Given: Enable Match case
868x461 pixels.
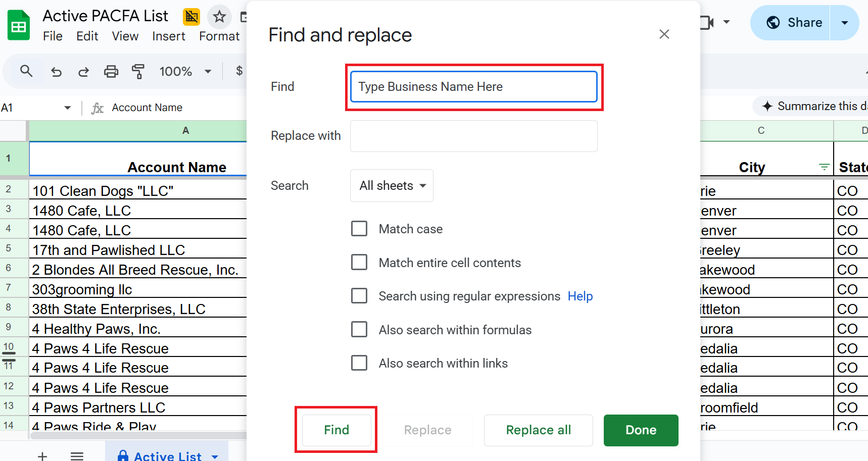Looking at the screenshot, I should [359, 228].
